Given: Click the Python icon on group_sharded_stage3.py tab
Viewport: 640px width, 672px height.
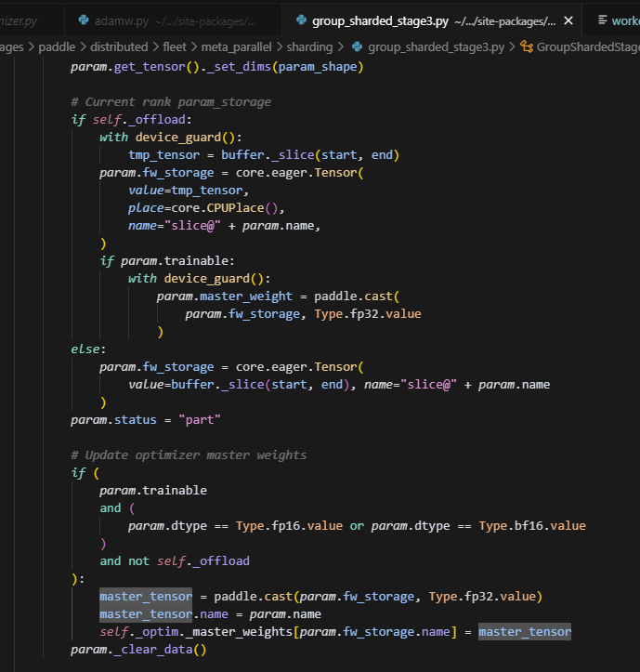Looking at the screenshot, I should 300,20.
